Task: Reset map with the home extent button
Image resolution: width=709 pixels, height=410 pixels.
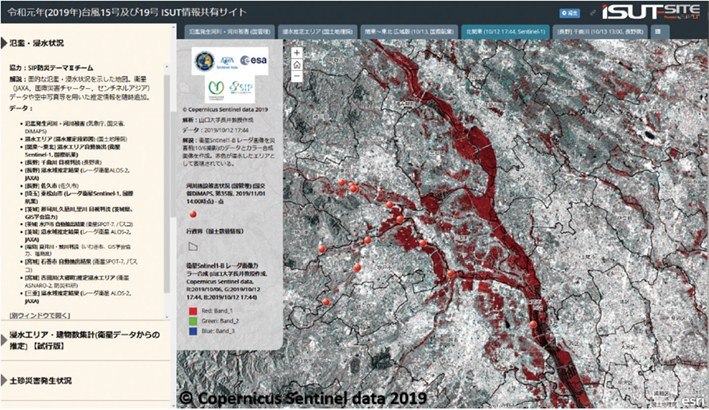Action: click(x=297, y=65)
